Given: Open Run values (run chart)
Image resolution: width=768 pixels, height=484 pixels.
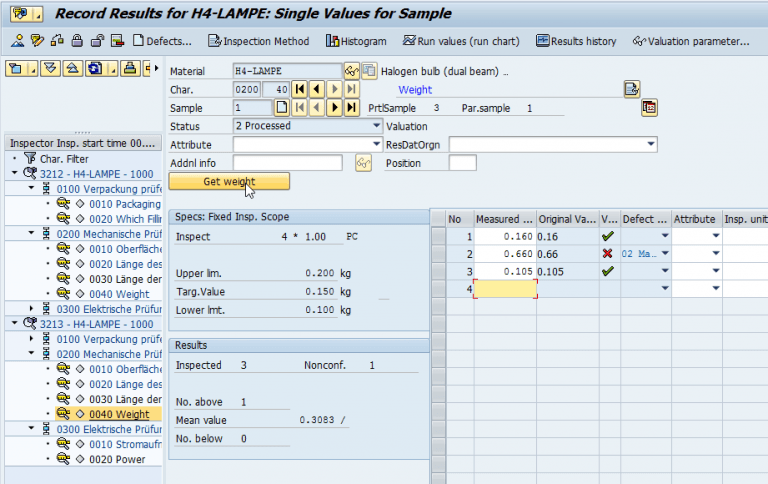Looking at the screenshot, I should [461, 41].
